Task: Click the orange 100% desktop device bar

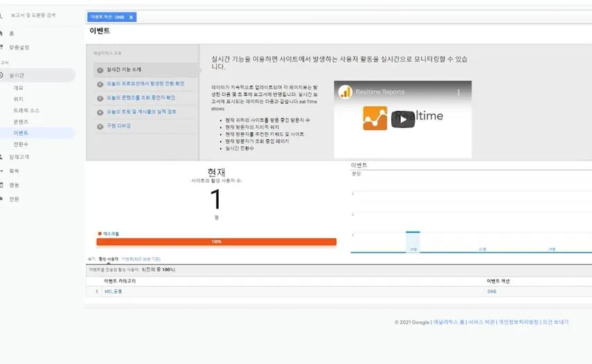Action: pos(216,242)
